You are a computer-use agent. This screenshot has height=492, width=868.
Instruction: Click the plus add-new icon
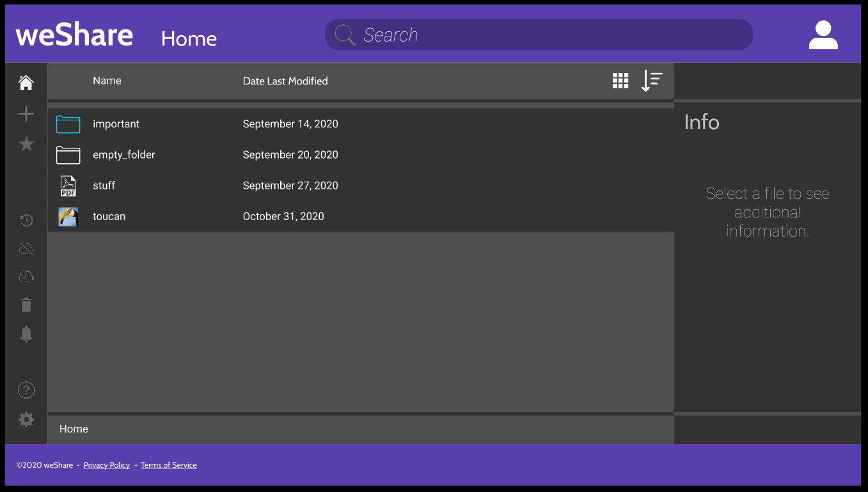tap(26, 114)
